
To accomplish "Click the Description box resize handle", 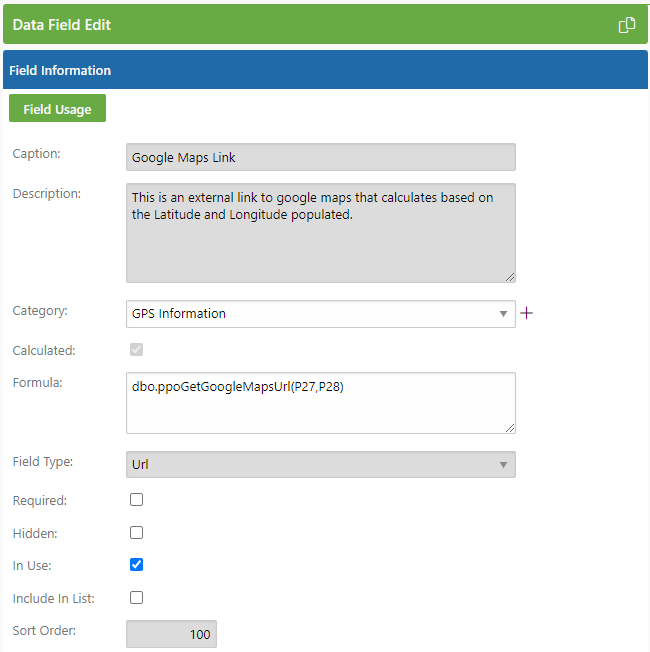I will (510, 277).
